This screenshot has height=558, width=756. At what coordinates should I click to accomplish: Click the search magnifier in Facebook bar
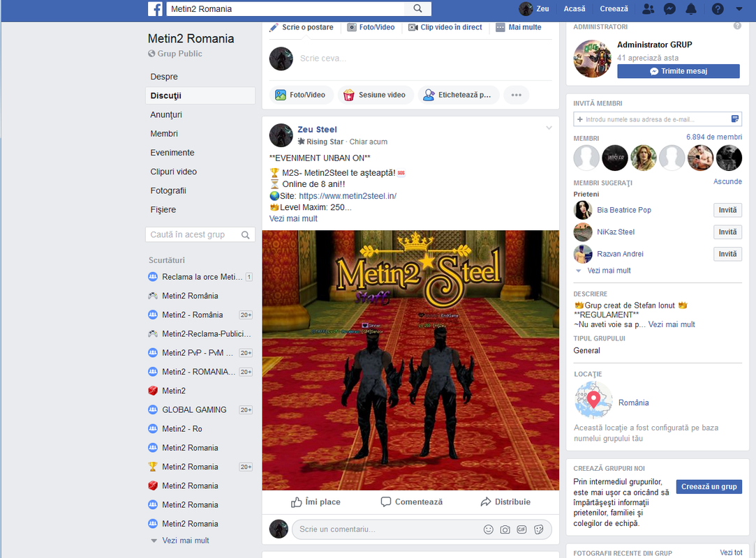tap(417, 8)
